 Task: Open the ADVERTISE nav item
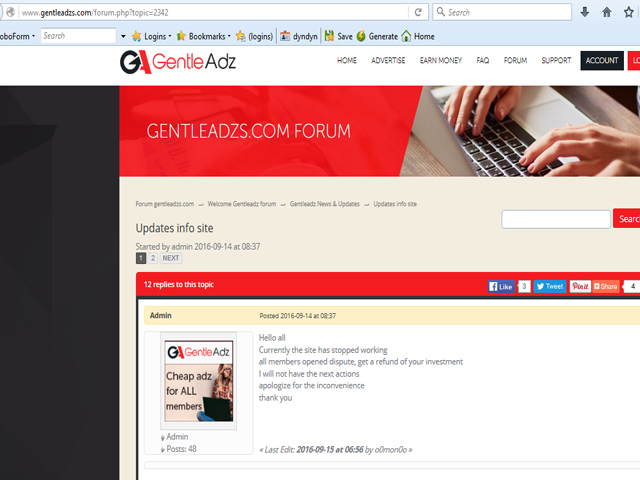[388, 60]
